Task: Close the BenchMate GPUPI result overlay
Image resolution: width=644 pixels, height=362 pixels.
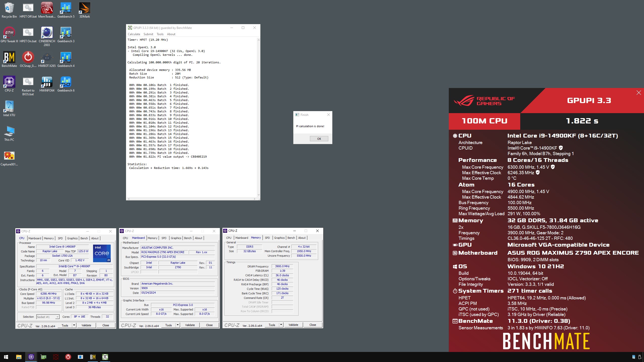Action: point(638,93)
